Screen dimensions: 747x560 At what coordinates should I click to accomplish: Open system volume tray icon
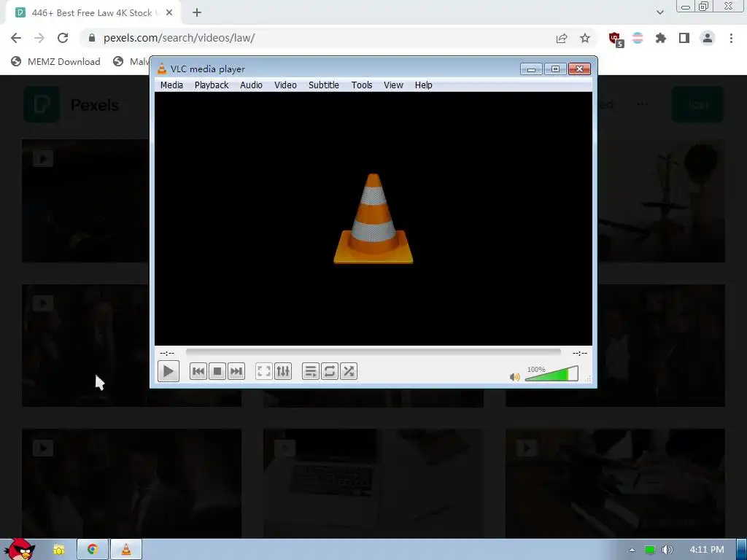coord(667,550)
